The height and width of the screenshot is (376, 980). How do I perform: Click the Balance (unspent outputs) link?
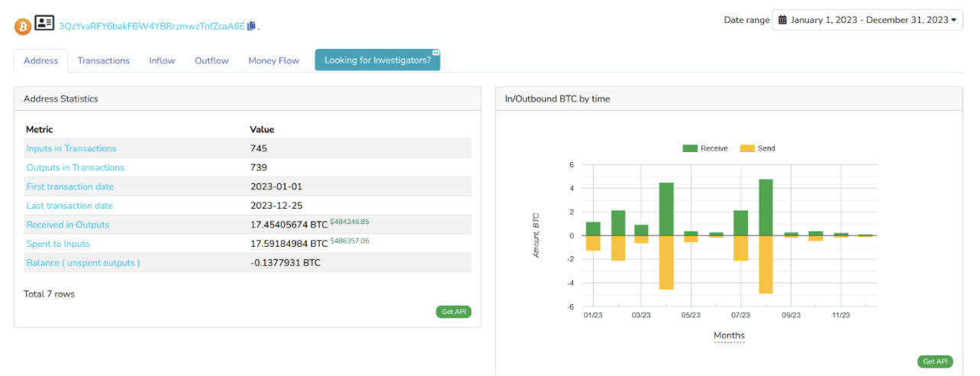(x=82, y=263)
